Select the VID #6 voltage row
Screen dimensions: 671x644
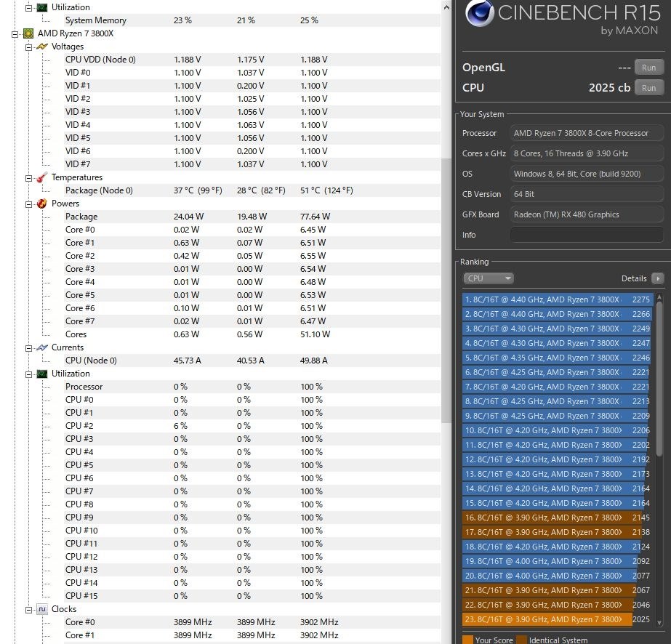(252, 151)
